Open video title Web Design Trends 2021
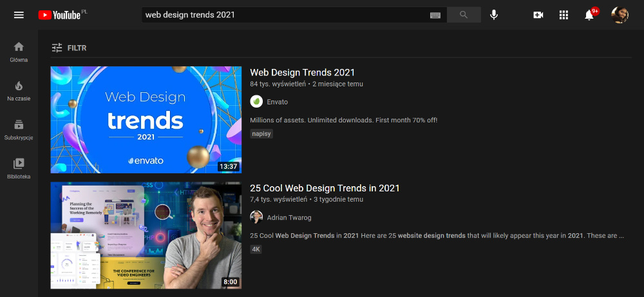The width and height of the screenshot is (644, 297). (x=302, y=73)
